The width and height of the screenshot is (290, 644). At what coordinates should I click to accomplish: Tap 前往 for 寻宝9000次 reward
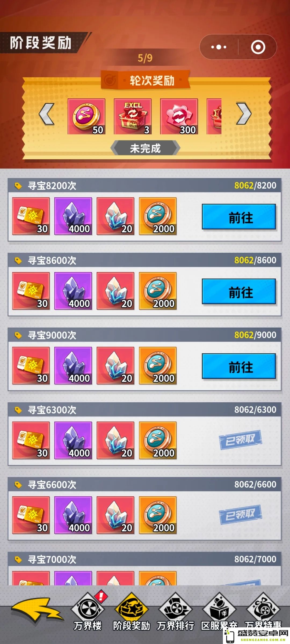[239, 366]
